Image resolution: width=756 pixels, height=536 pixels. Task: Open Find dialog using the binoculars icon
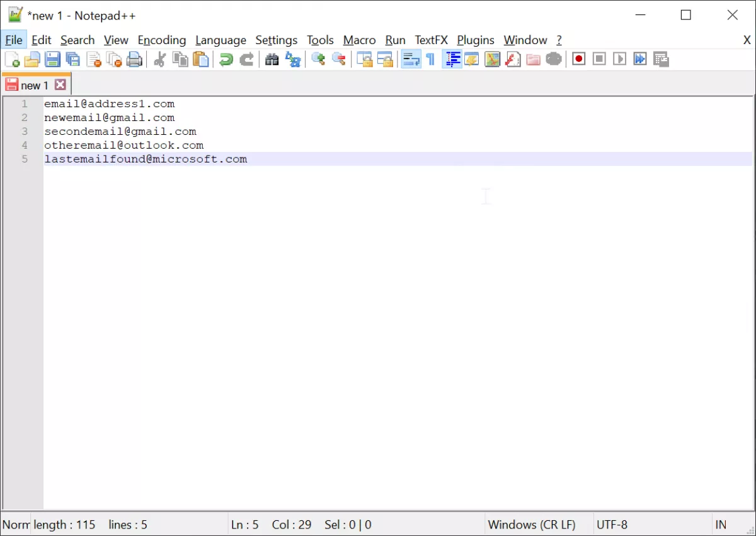(272, 59)
